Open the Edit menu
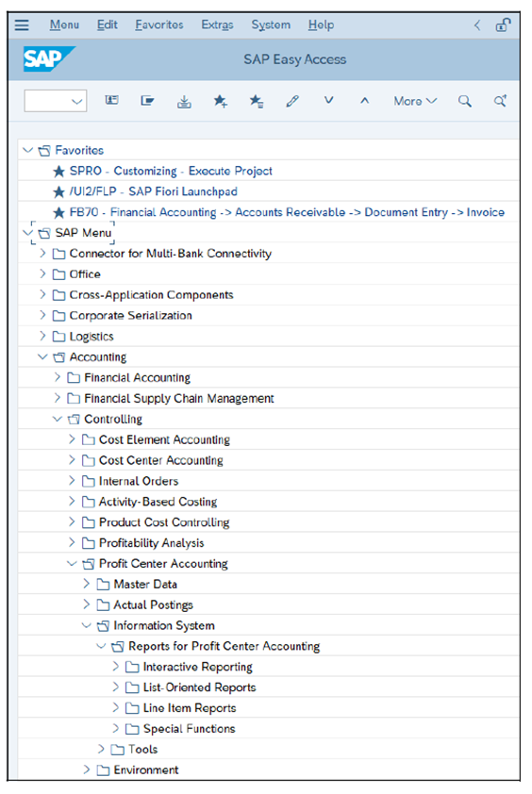The width and height of the screenshot is (532, 794). (x=107, y=25)
